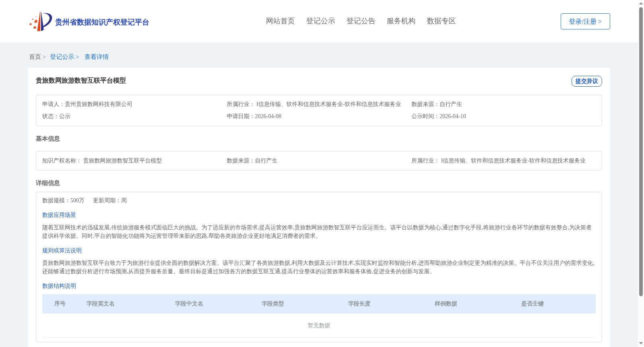Click the vertical scrollbar thumb
The height and width of the screenshot is (347, 644).
click(641, 152)
